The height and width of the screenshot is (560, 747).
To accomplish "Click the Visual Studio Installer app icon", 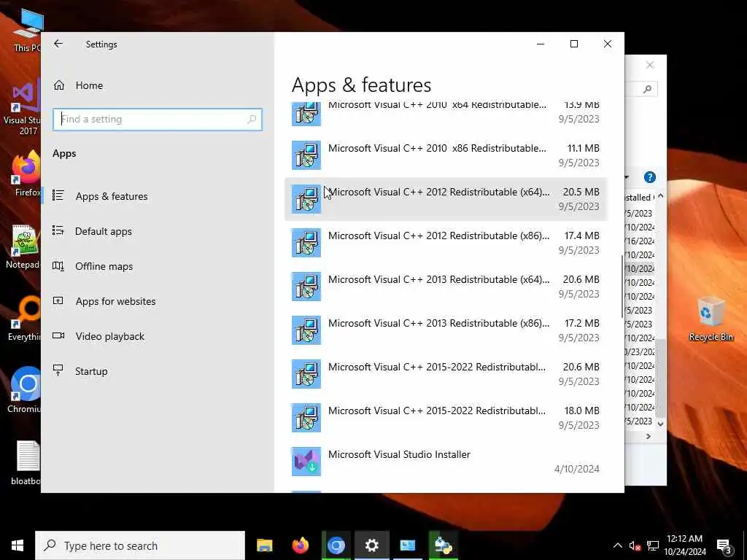I will [x=306, y=462].
